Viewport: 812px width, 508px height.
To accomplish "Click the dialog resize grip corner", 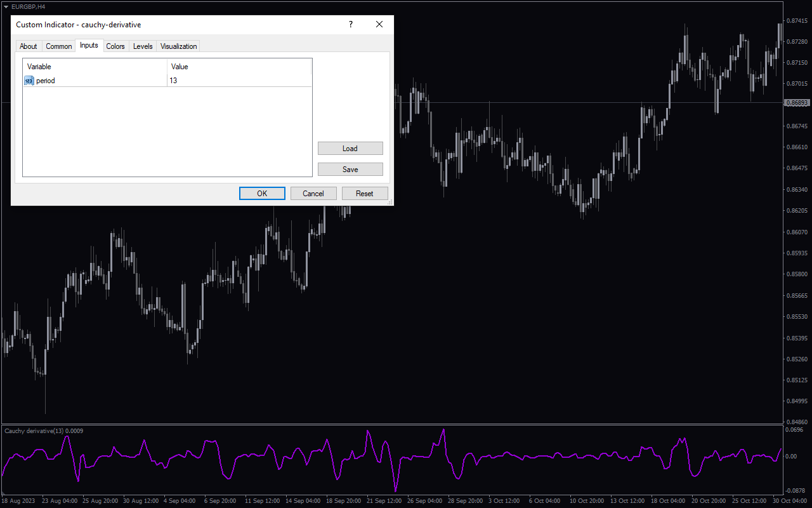I will (390, 202).
